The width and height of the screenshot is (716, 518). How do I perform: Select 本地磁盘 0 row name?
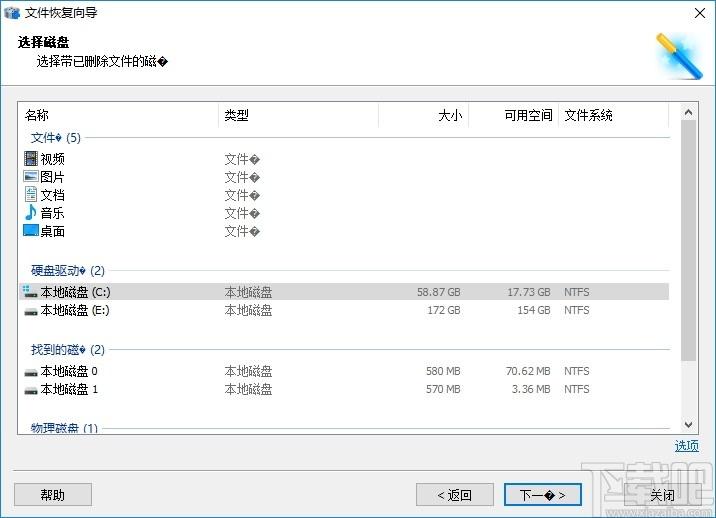coord(69,371)
